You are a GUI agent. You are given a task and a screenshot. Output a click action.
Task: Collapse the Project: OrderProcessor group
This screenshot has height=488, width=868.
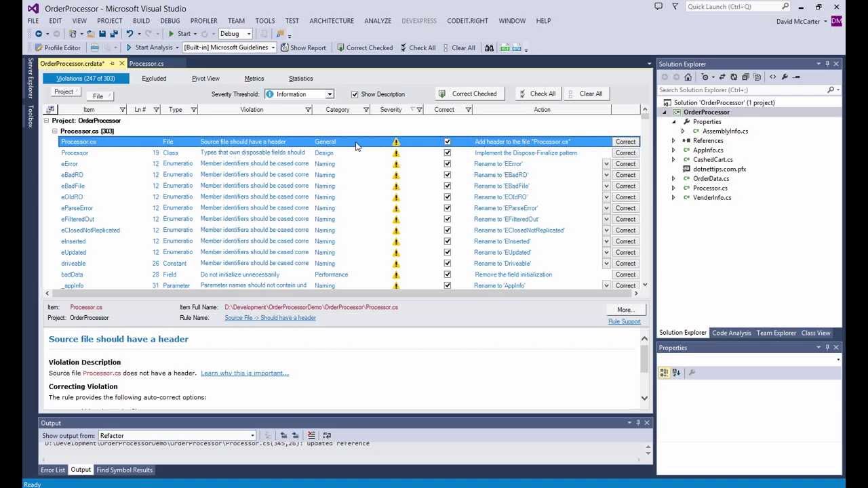(46, 121)
